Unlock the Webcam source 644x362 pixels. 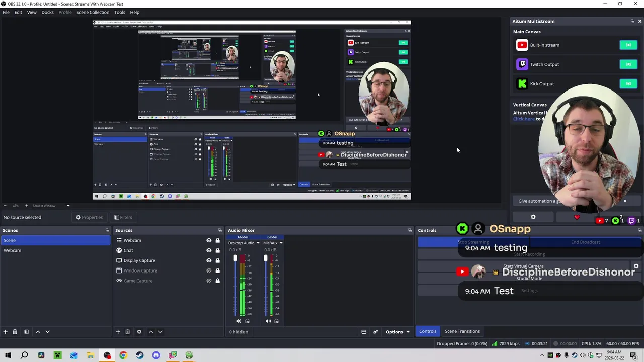pyautogui.click(x=217, y=240)
